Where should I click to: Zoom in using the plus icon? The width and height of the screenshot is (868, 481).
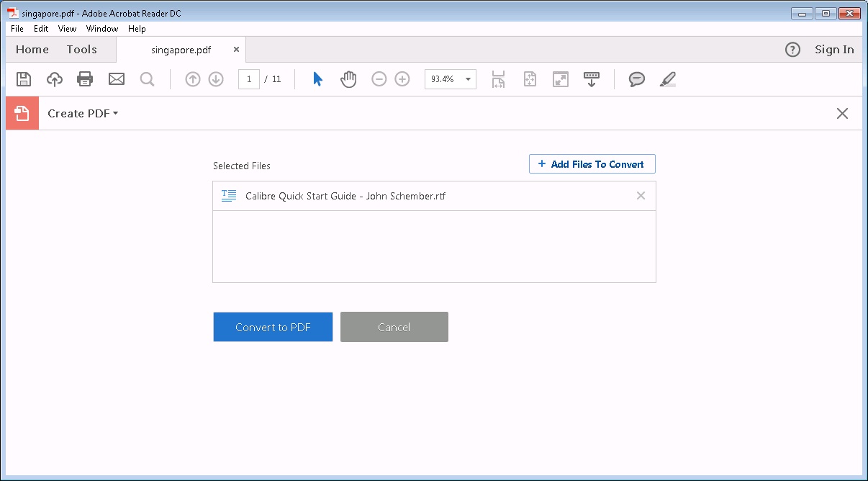pos(402,79)
